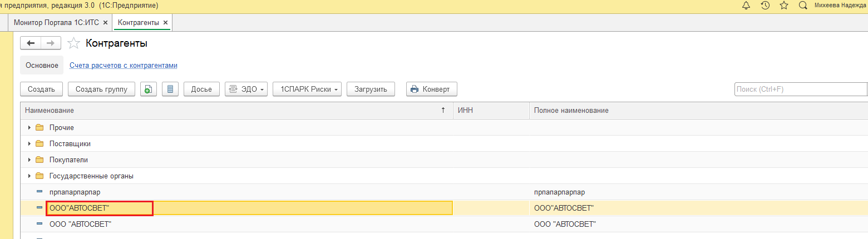Toggle the list view mode icon
The width and height of the screenshot is (868, 239).
tap(171, 89)
